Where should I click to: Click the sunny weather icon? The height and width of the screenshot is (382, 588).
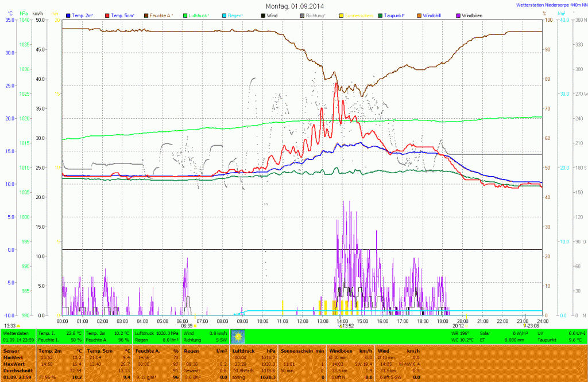238,336
